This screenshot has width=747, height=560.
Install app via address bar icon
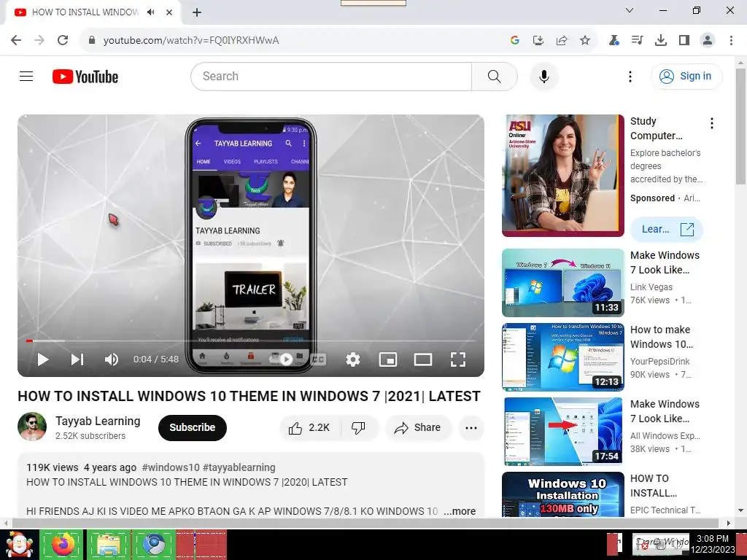[538, 41]
